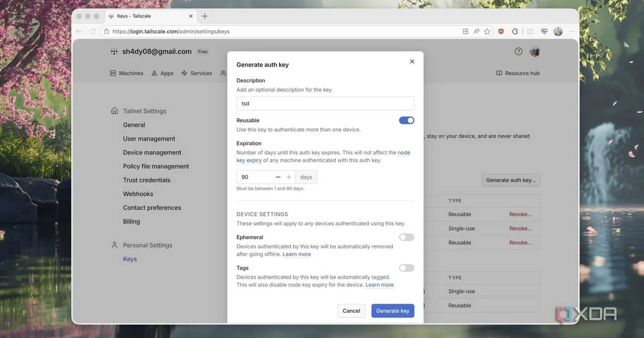Click the sh4dy08@gmail.com tailnet name
Screen dimensions: 644x338
coord(157,52)
